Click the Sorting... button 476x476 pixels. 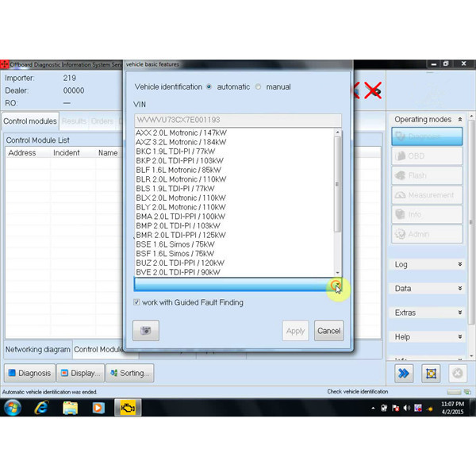click(130, 373)
